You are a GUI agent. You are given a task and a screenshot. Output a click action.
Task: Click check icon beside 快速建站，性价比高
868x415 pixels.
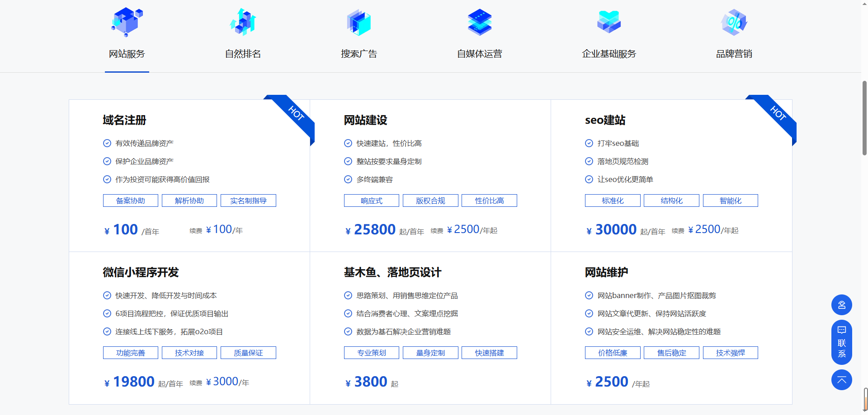pos(348,143)
